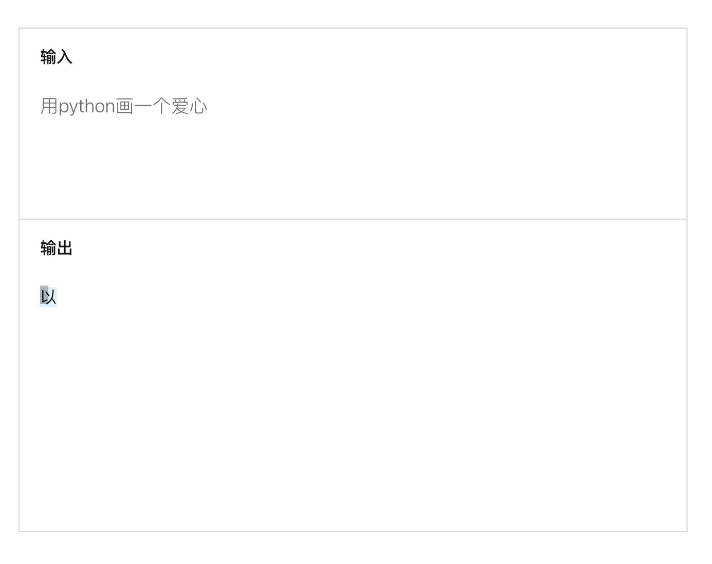This screenshot has width=712, height=564.
Task: Click the 输入 heading label
Action: 56,57
